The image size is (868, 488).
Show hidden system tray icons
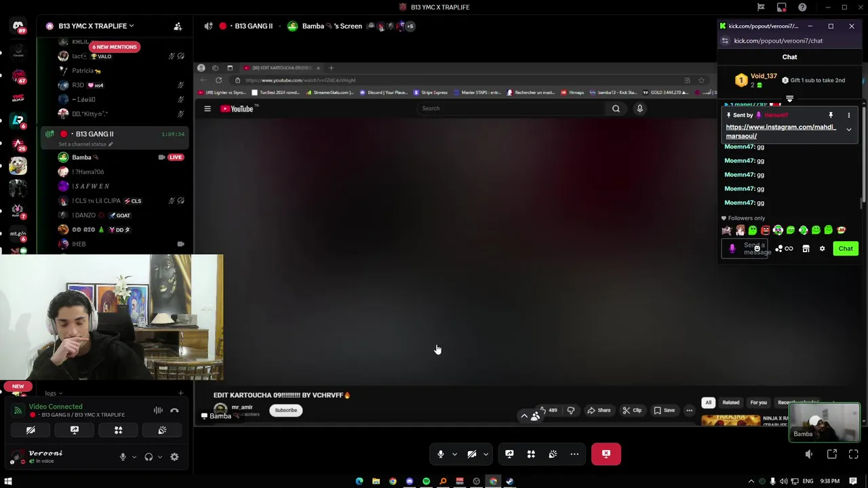click(x=751, y=481)
